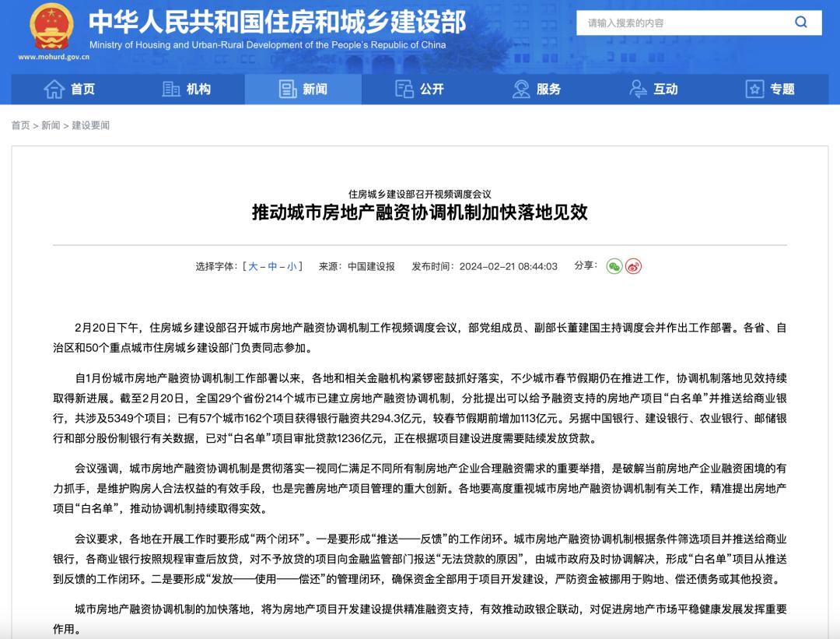Viewport: 840px width, 639px height.
Task: Click www.mohurd.gov.cn text under emblem
Action: (x=54, y=57)
